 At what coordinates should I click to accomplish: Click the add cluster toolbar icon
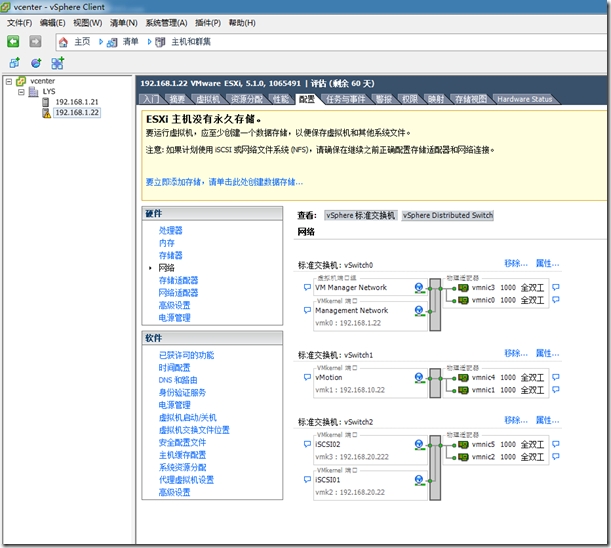pyautogui.click(x=58, y=63)
